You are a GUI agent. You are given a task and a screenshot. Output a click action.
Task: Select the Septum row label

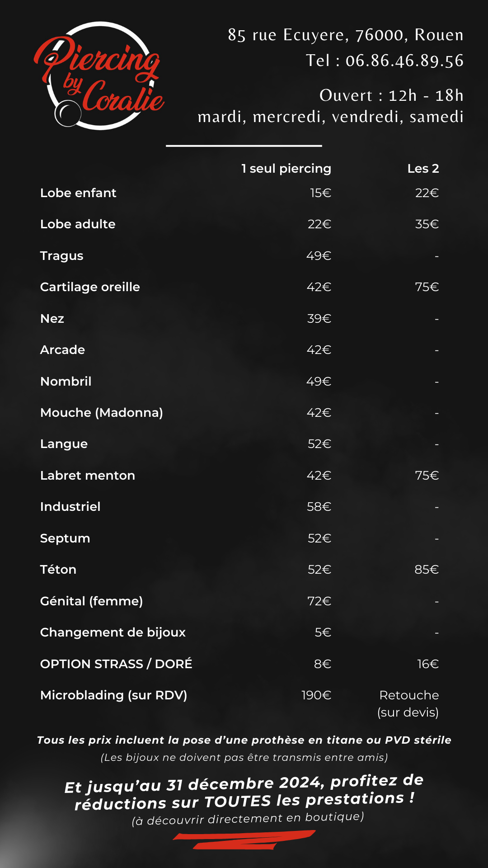65,538
